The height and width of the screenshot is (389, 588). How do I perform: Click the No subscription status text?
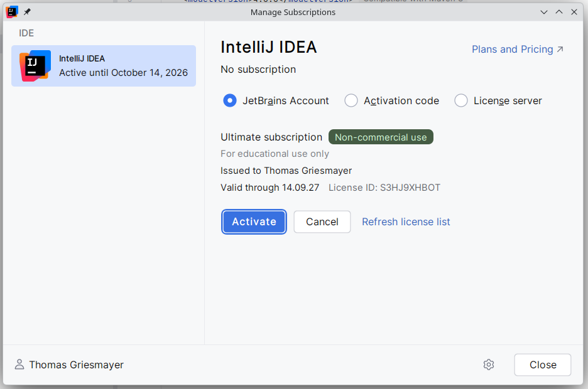click(258, 69)
